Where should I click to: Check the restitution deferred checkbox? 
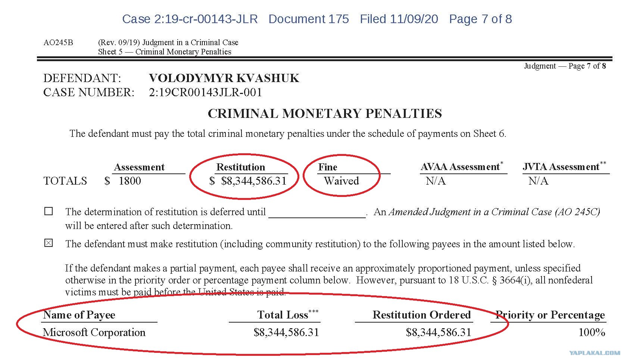tap(49, 211)
